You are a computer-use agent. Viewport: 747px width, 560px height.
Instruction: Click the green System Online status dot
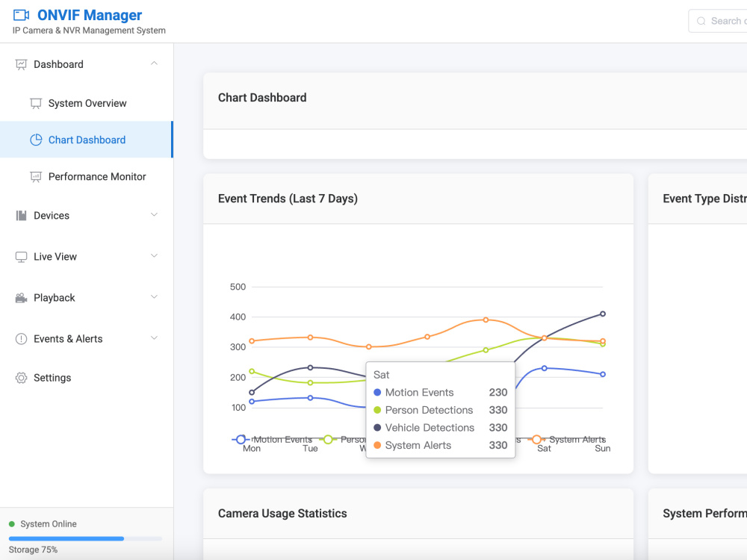(x=12, y=524)
